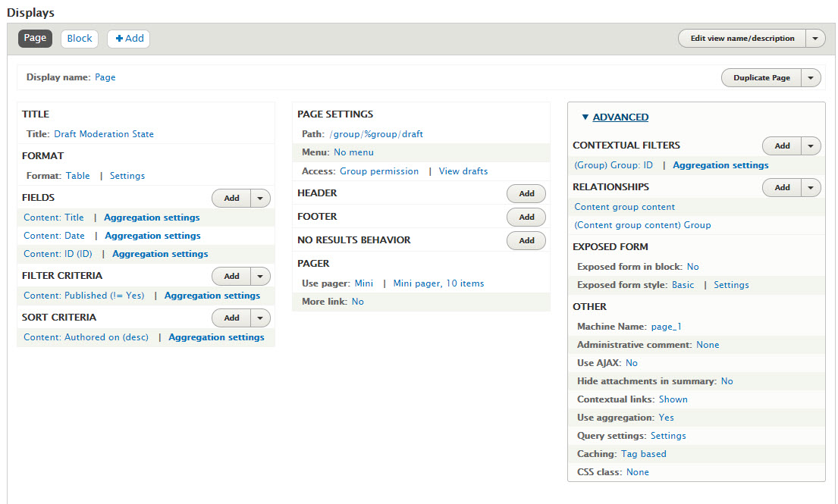Edit the /group/%group/draft path
Viewport: 838px width, 504px height.
(376, 134)
